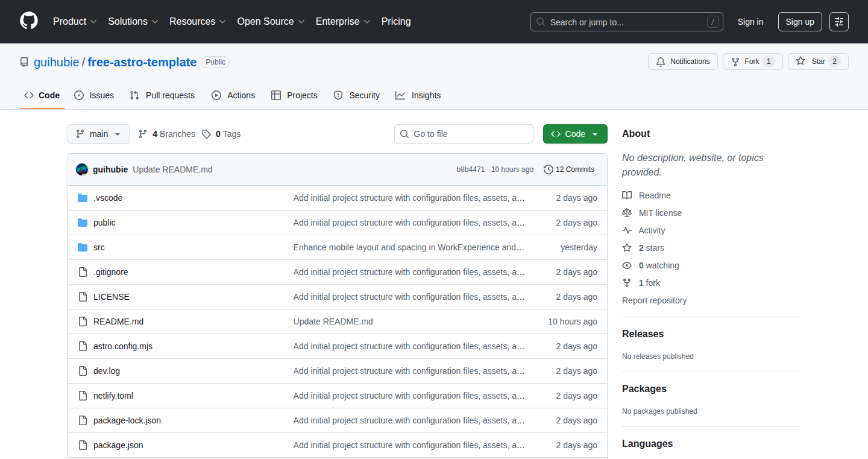Viewport: 868px width, 459px height.
Task: Click the file icon beside dev.log
Action: (83, 371)
